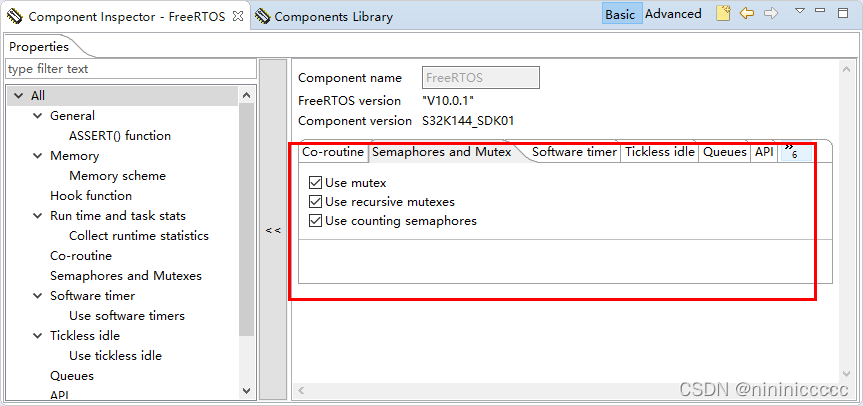Viewport: 863px width, 406px height.
Task: Close the Component Inspector - FreeRTOS tab
Action: pyautogui.click(x=238, y=16)
